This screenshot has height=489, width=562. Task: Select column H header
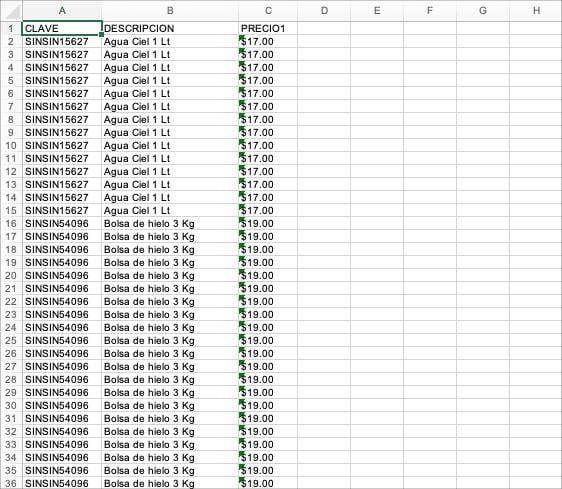click(x=536, y=10)
